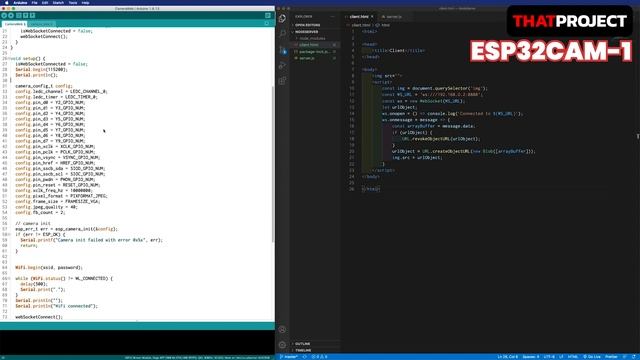Click the master branch status bar item
Image resolution: width=640 pixels, height=360 pixels.
tap(289, 357)
